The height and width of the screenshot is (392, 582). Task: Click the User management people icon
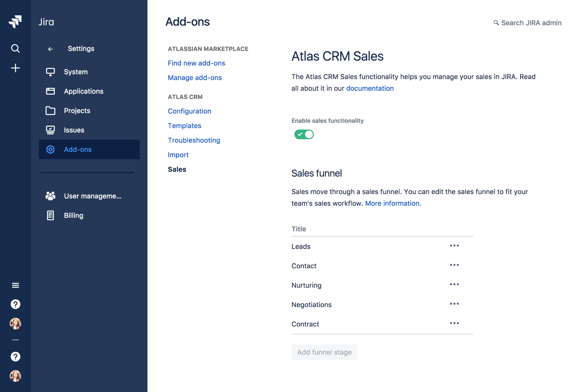click(x=50, y=196)
